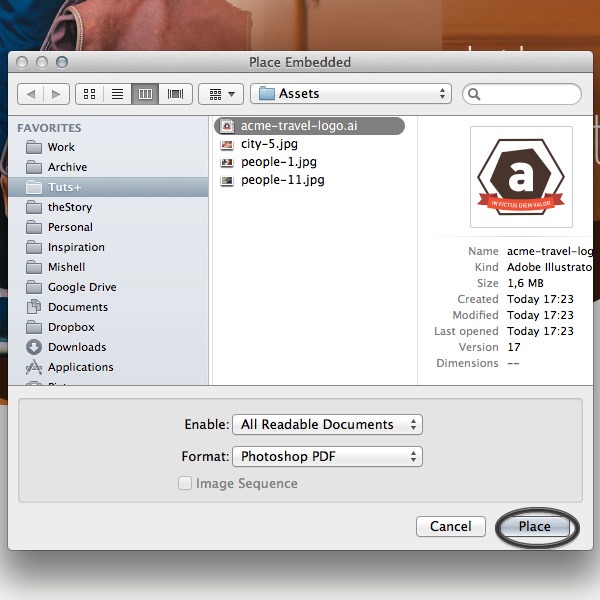Select column view mode
The width and height of the screenshot is (600, 600).
click(145, 94)
